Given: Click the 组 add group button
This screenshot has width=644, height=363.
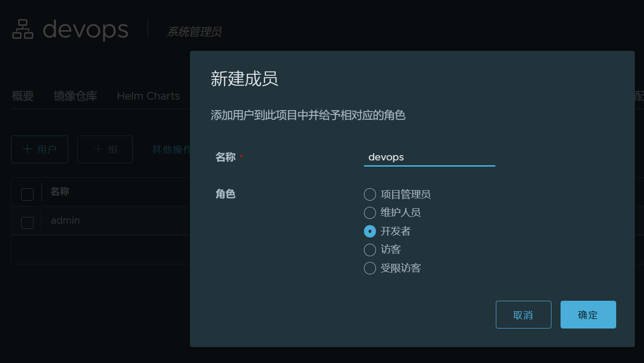Looking at the screenshot, I should (x=105, y=149).
